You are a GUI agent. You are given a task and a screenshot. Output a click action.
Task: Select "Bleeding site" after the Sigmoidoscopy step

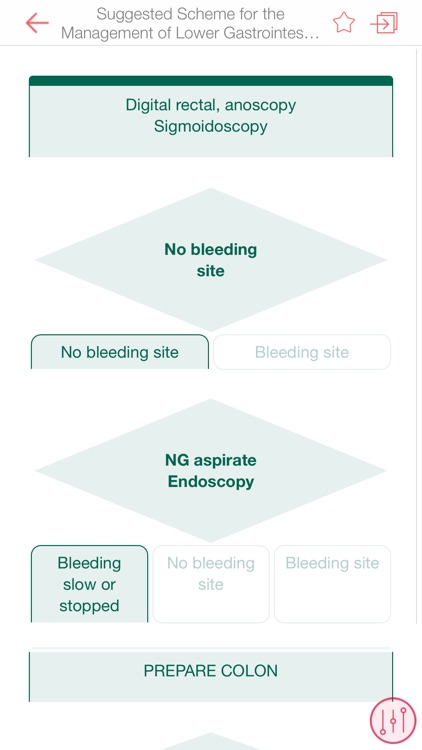pos(302,352)
